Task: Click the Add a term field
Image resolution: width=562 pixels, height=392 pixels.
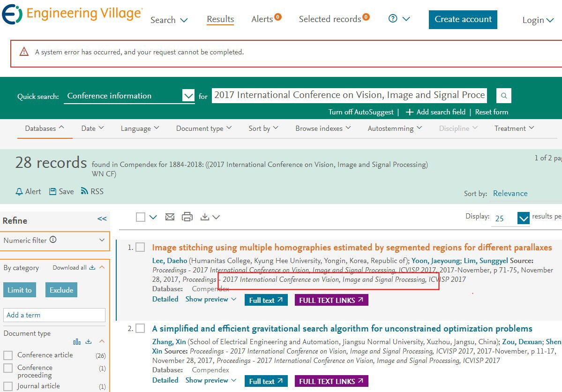Action: point(54,315)
